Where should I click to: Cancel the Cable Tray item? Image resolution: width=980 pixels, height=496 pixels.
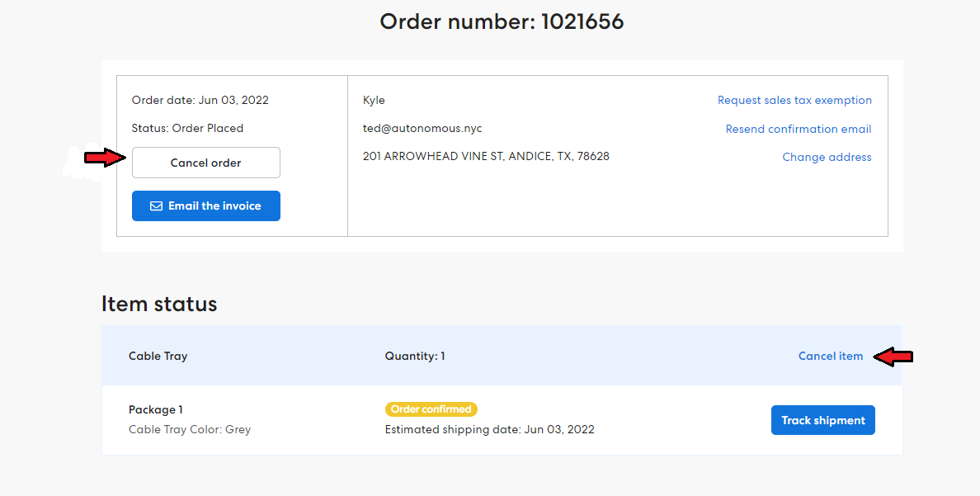830,357
